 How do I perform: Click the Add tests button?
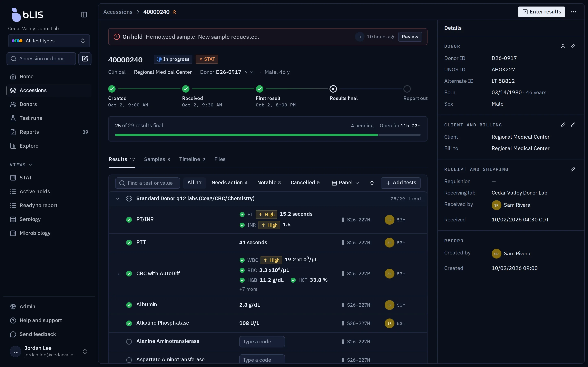pos(401,183)
